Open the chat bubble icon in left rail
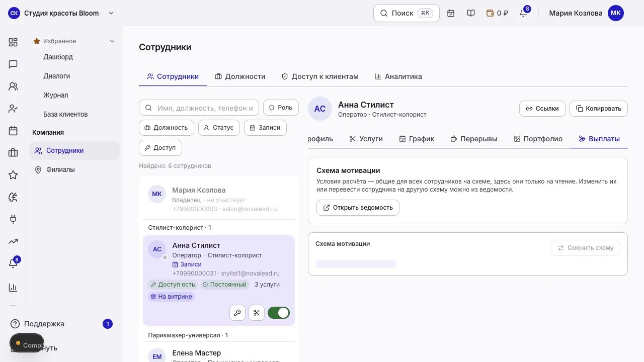The height and width of the screenshot is (362, 644). 13,64
